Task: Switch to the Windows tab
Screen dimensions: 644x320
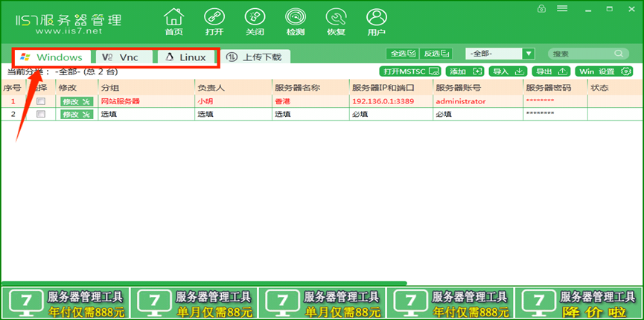Action: tap(53, 57)
